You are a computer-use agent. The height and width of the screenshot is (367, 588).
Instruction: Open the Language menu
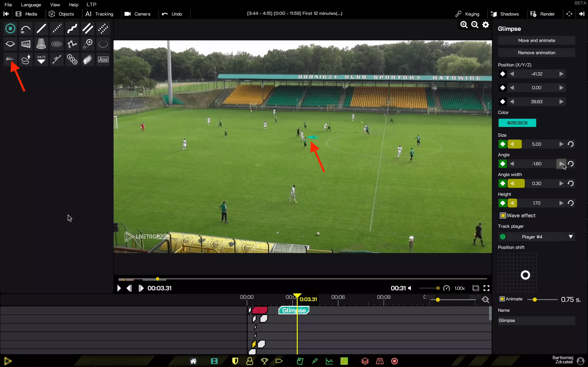31,5
